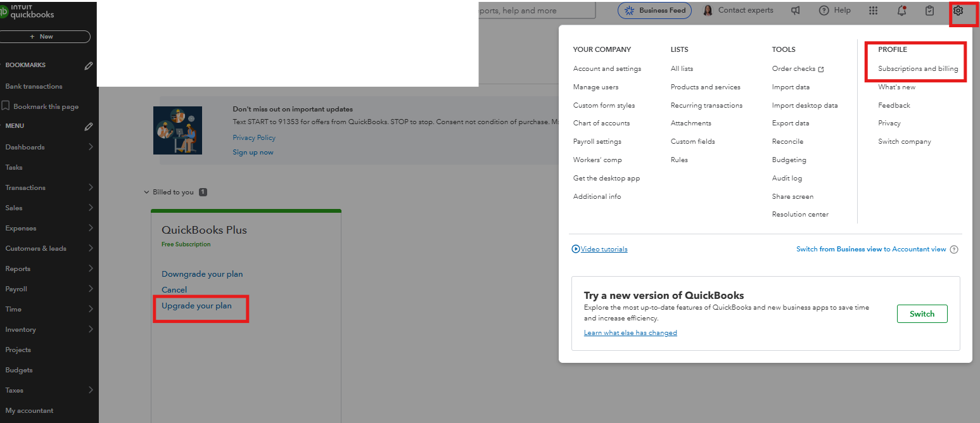Expand the Inventory menu chevron
The width and height of the screenshot is (980, 423).
(x=91, y=329)
